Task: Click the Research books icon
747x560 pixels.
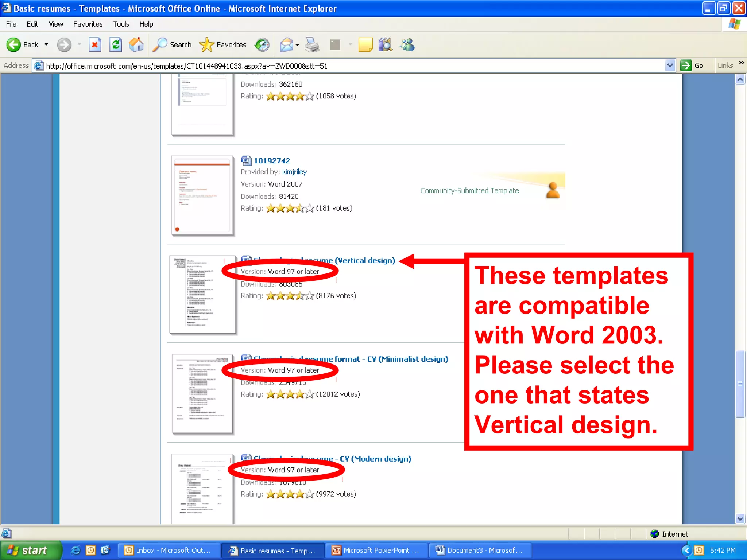Action: 385,45
